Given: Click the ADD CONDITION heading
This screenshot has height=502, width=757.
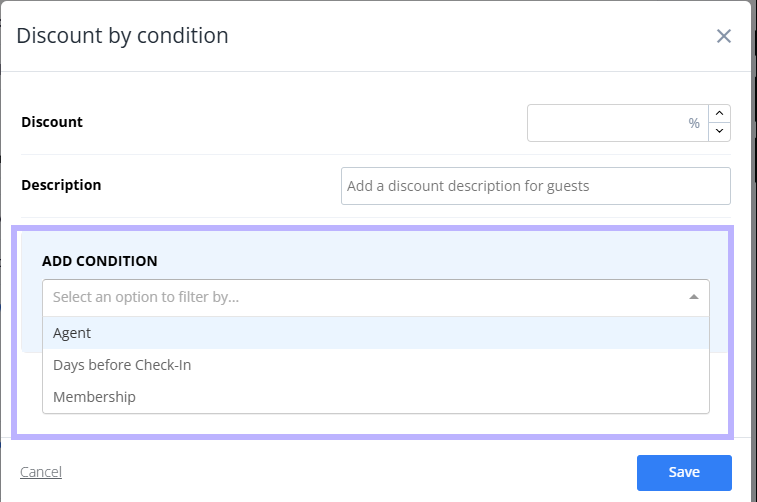Looking at the screenshot, I should pyautogui.click(x=99, y=261).
